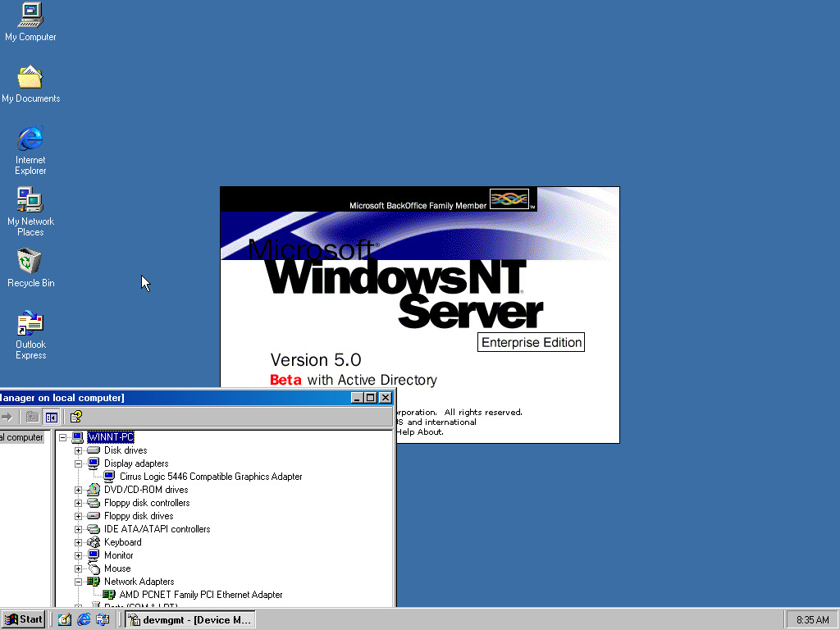Launch Internet Explorer from quick launch
The image size is (840, 630).
[84, 620]
